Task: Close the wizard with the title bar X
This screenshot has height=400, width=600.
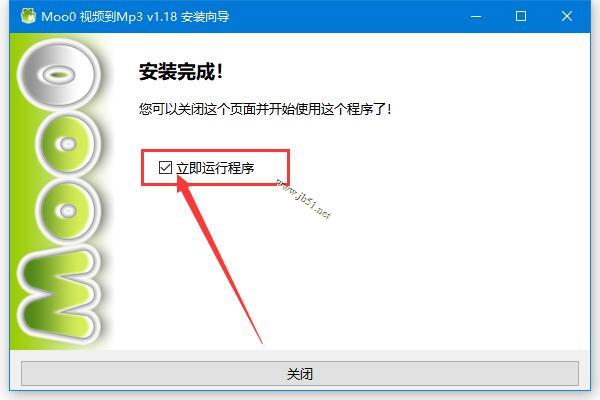Action: point(567,16)
